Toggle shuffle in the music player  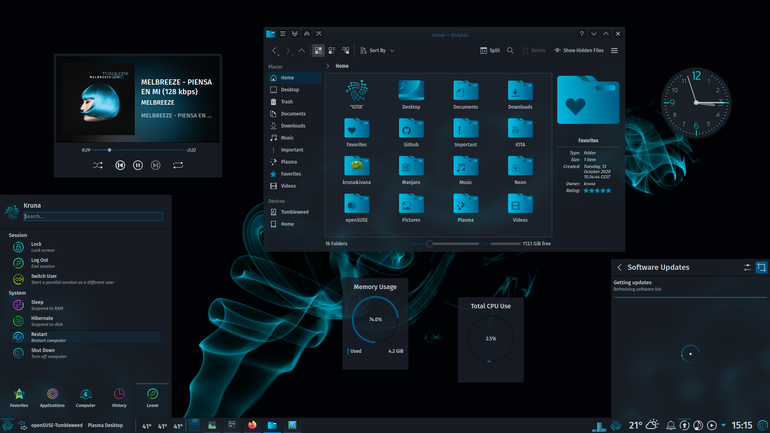click(x=98, y=165)
